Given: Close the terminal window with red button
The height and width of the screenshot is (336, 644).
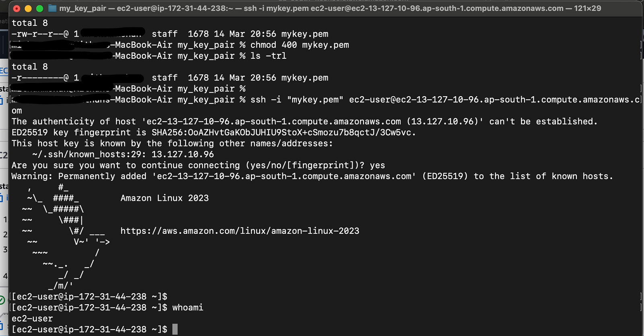Looking at the screenshot, I should pos(17,8).
